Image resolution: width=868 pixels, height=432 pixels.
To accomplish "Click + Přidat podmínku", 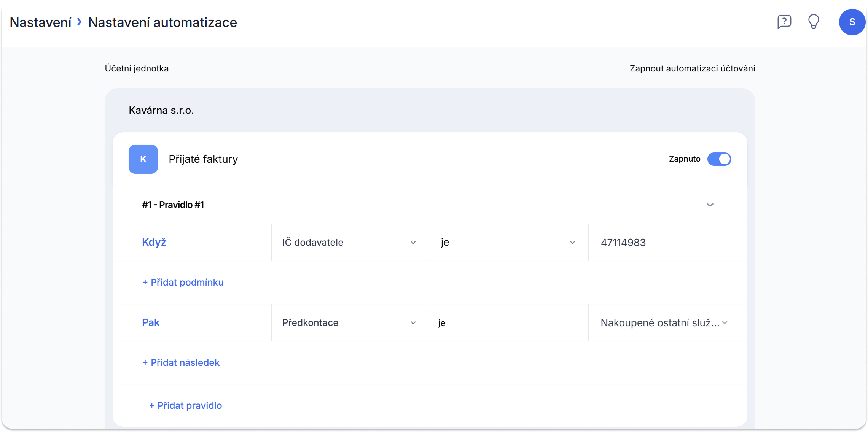I will 183,283.
